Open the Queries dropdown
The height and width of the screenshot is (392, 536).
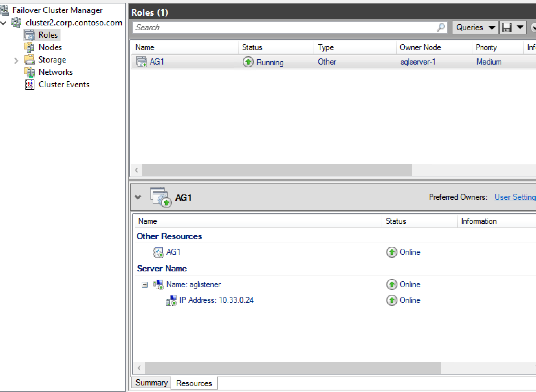(475, 27)
